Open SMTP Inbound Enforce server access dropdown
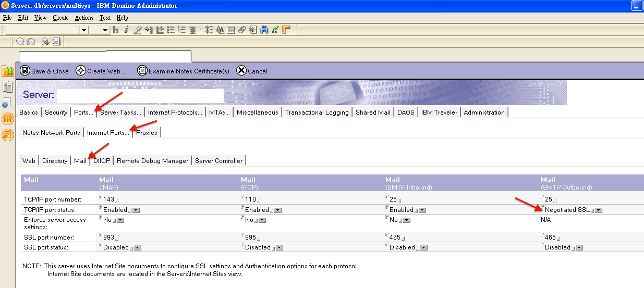 tap(407, 220)
